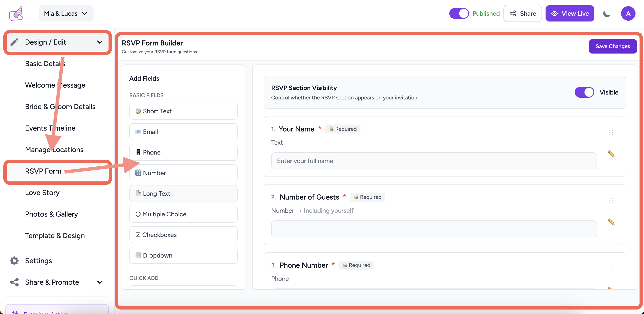Click the Required lock badge on Your Name
644x314 pixels.
click(343, 129)
